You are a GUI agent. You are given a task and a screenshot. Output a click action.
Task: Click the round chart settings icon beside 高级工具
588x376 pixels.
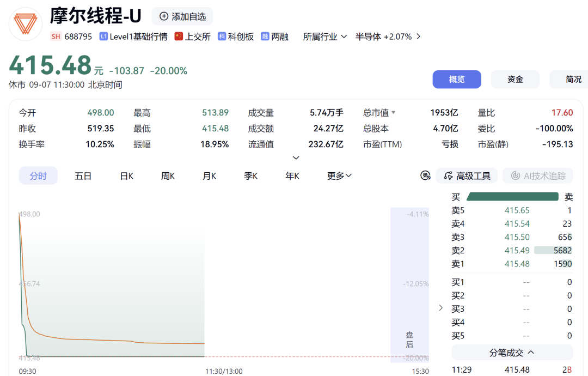click(x=425, y=175)
